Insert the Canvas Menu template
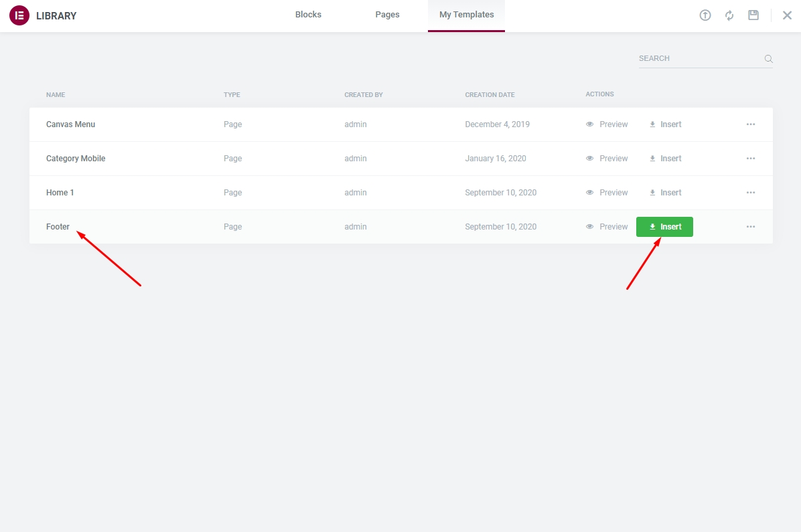 tap(665, 124)
